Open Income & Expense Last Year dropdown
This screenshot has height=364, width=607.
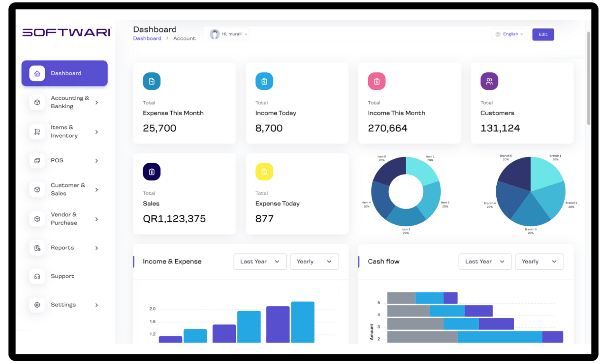(260, 262)
